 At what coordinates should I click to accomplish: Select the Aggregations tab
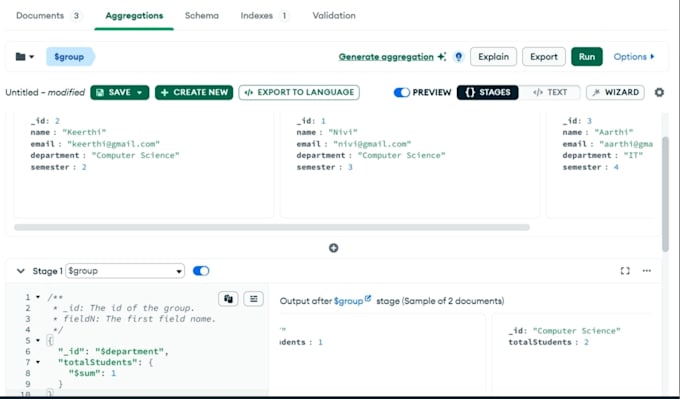point(134,16)
